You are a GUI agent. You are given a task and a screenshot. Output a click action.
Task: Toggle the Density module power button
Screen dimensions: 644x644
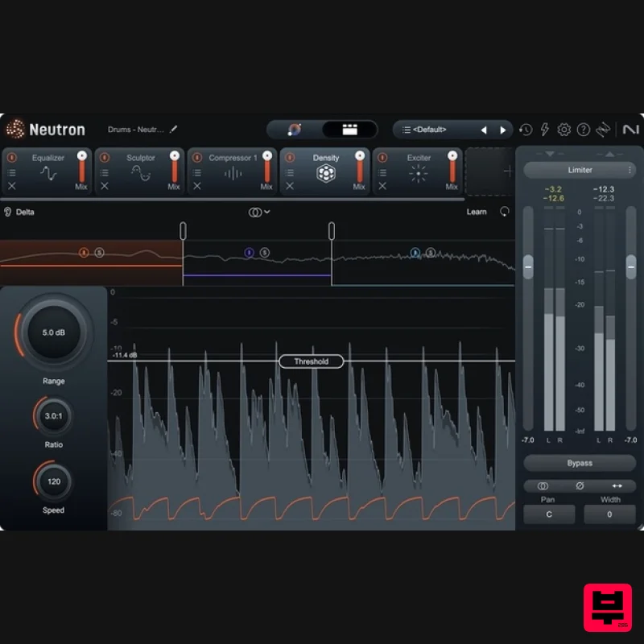coord(290,157)
